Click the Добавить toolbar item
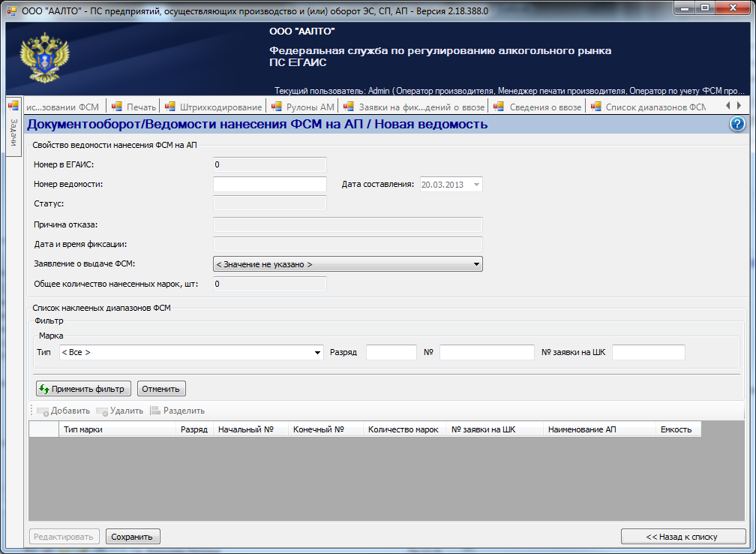This screenshot has height=554, width=756. [64, 411]
